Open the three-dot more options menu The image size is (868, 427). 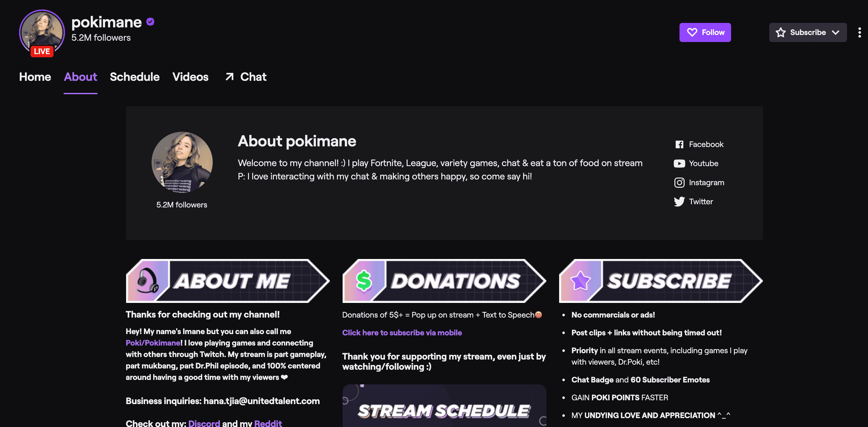pos(859,32)
